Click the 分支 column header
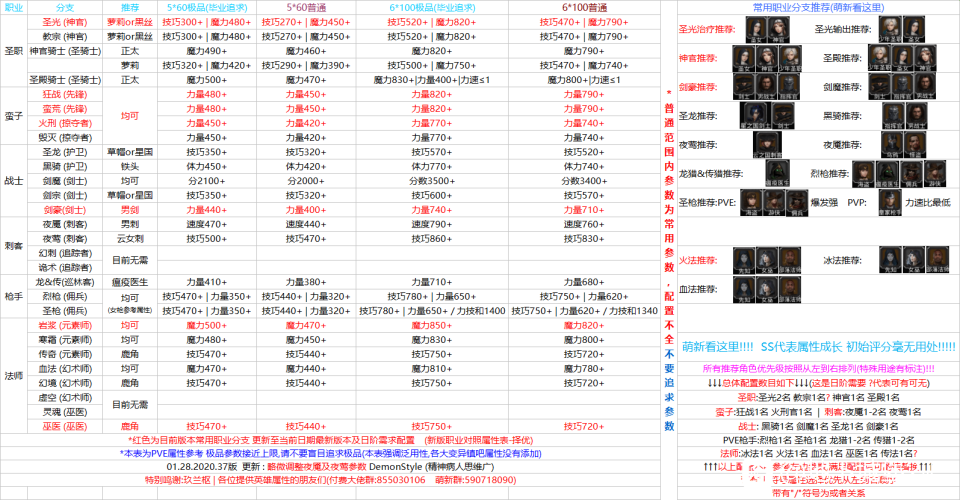The image size is (960, 500). [65, 7]
